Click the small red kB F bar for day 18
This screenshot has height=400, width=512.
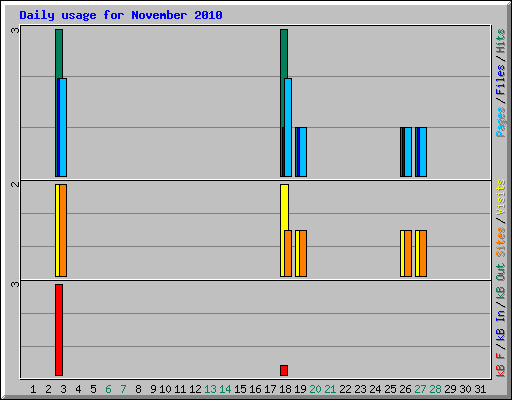[x=284, y=370]
